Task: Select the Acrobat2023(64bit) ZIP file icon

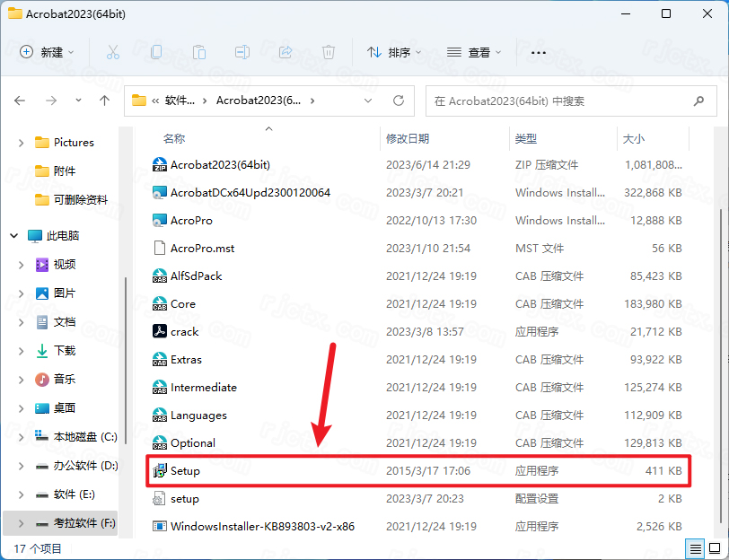Action: (160, 164)
